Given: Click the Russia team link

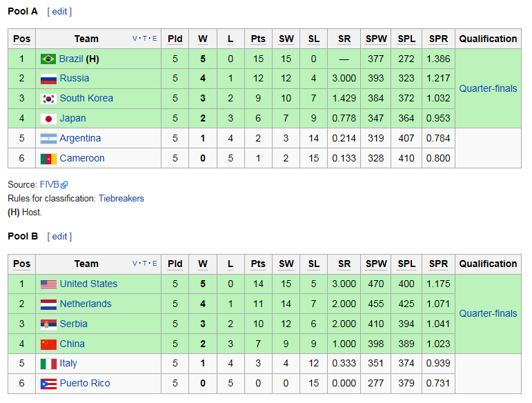Looking at the screenshot, I should click(74, 79).
